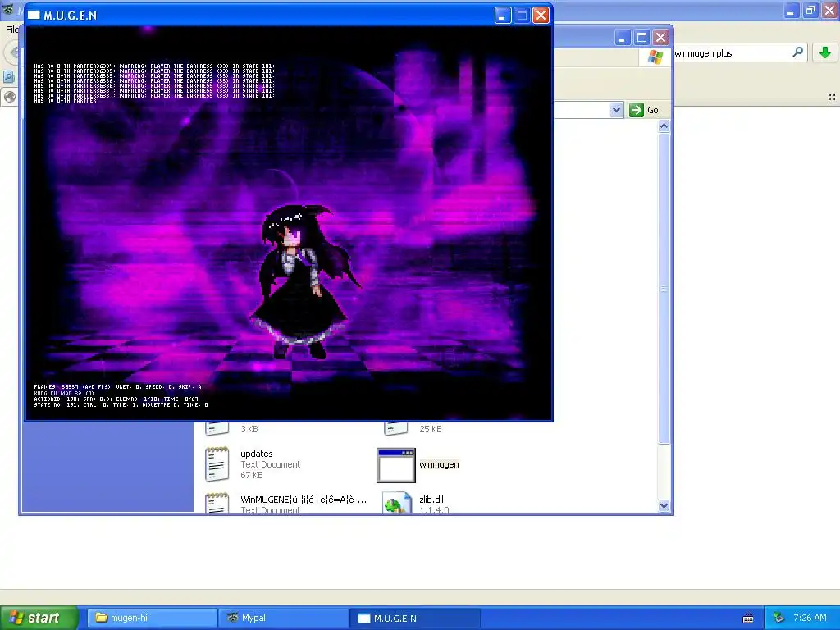Click the keyboard icon in system tray
The height and width of the screenshot is (630, 840).
click(748, 619)
